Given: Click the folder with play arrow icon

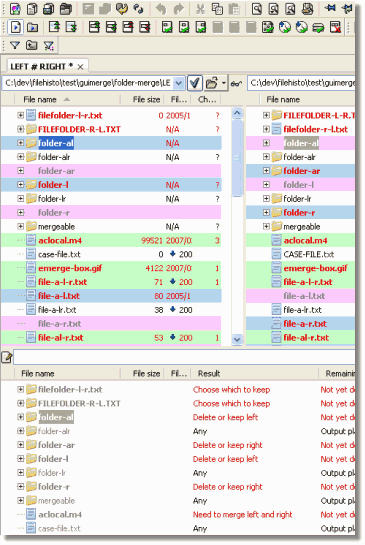Looking at the screenshot, I should [x=32, y=27].
